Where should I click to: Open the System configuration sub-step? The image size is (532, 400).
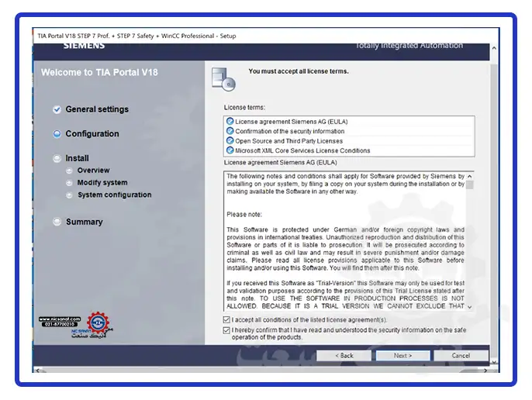[x=115, y=195]
